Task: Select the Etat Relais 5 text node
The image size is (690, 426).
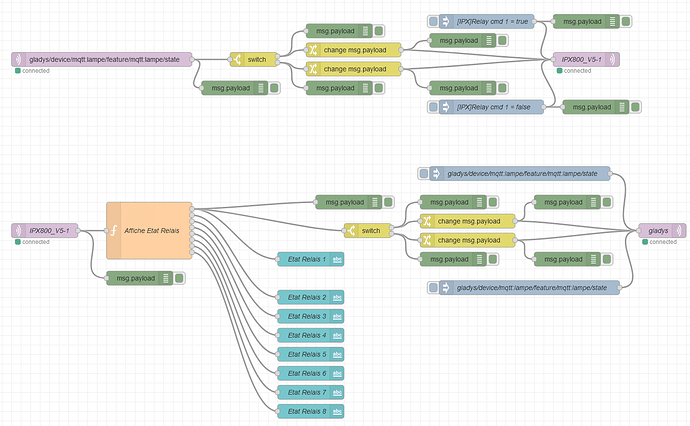Action: pos(311,354)
